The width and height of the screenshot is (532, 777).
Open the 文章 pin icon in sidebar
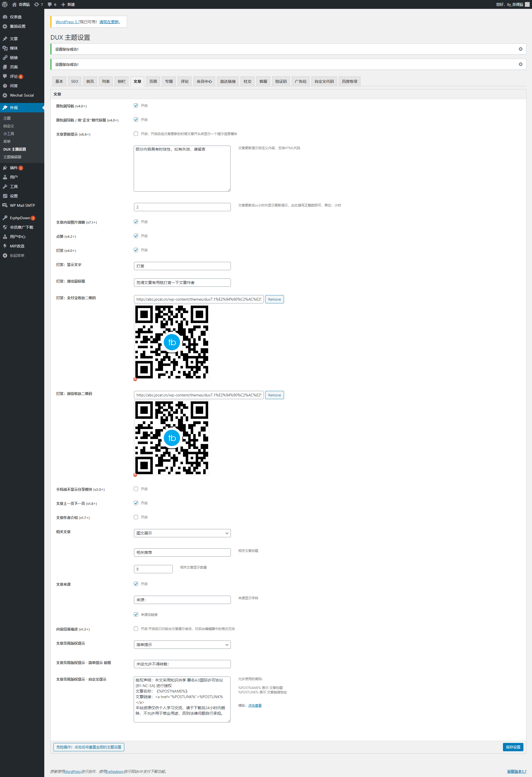coord(5,39)
